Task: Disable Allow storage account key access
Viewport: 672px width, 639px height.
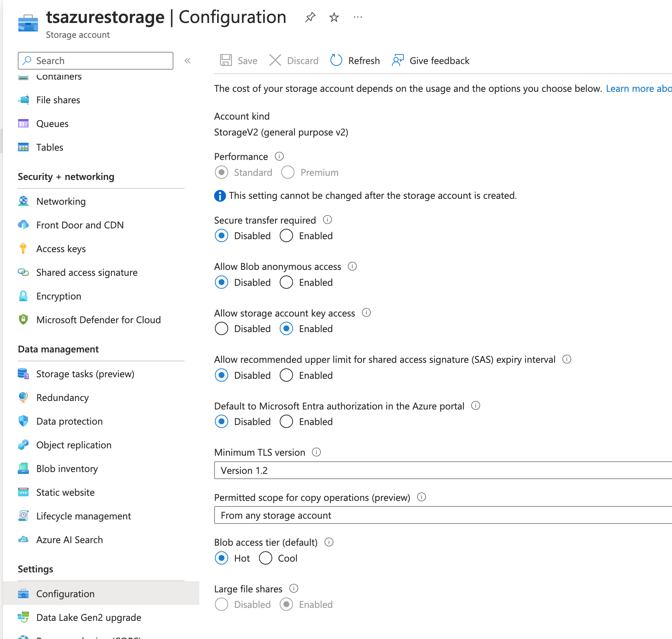Action: pyautogui.click(x=222, y=328)
